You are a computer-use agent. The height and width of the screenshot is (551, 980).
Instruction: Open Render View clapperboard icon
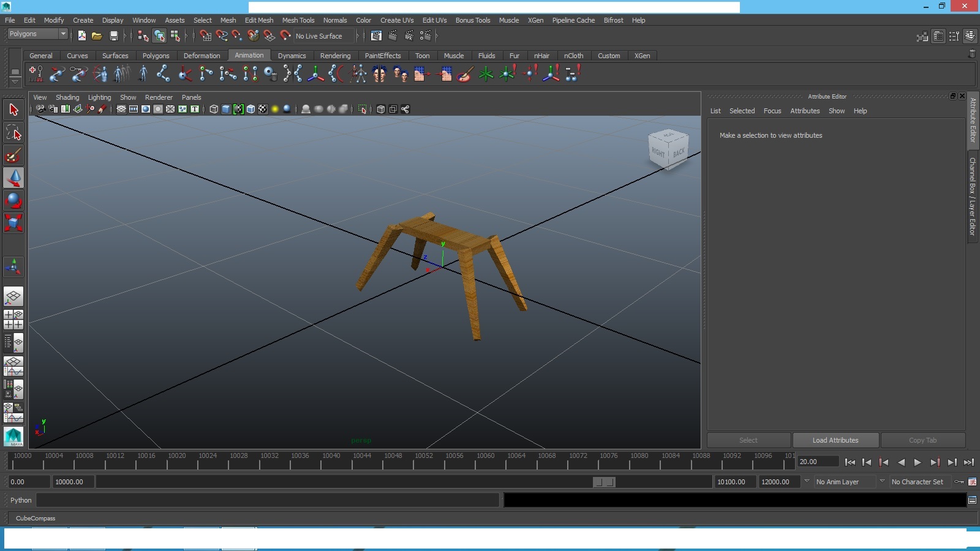point(376,36)
